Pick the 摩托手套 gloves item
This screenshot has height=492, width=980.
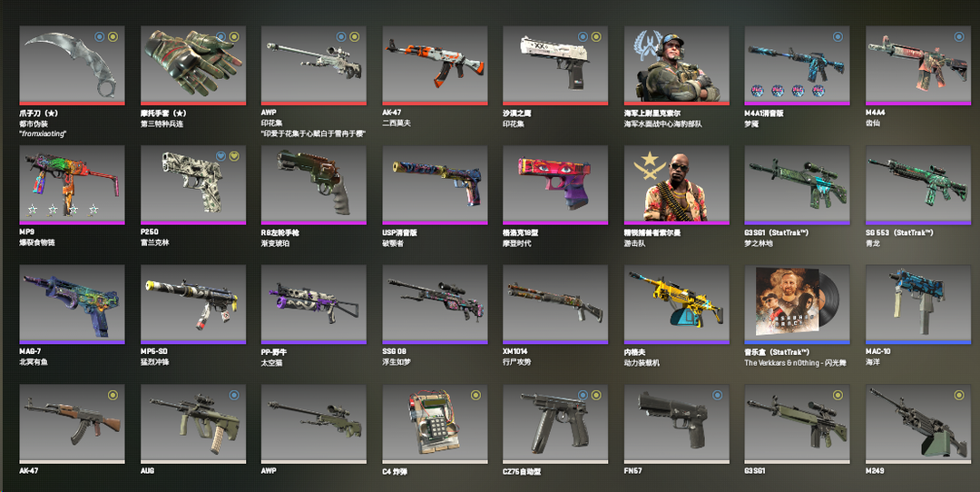[x=193, y=65]
